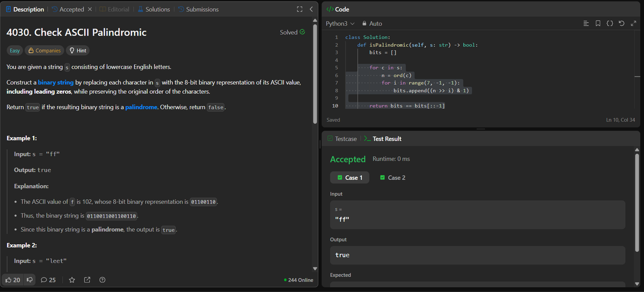
Task: Close the Accepted tab
Action: click(90, 9)
